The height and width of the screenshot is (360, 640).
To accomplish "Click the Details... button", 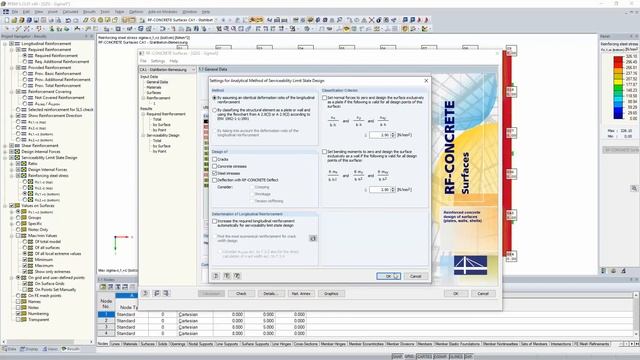I will click(271, 293).
